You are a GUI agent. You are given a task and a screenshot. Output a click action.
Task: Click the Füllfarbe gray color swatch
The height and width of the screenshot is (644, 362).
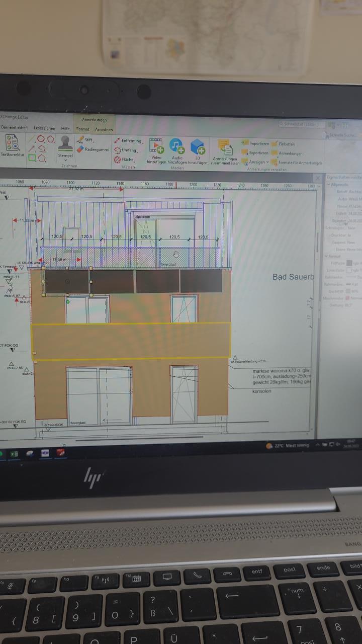(x=349, y=263)
